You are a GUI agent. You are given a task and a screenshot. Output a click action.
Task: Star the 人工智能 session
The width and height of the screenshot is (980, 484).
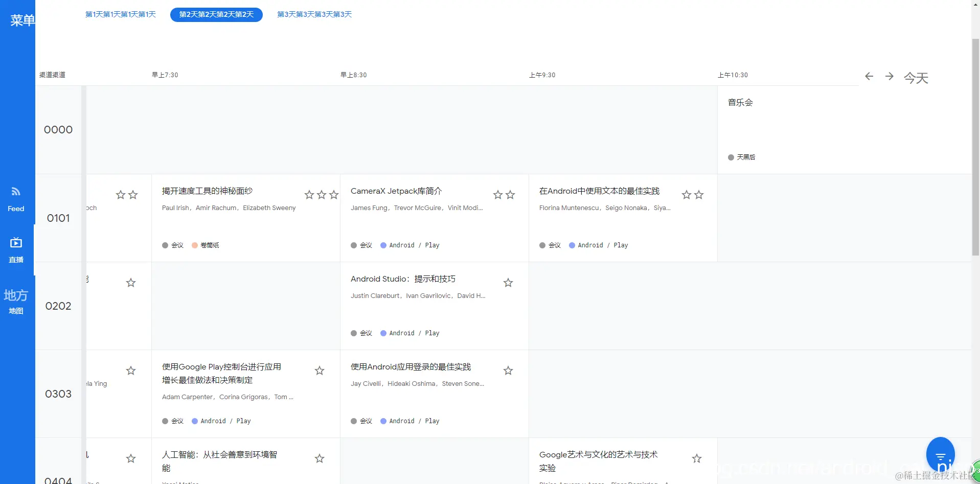(319, 458)
